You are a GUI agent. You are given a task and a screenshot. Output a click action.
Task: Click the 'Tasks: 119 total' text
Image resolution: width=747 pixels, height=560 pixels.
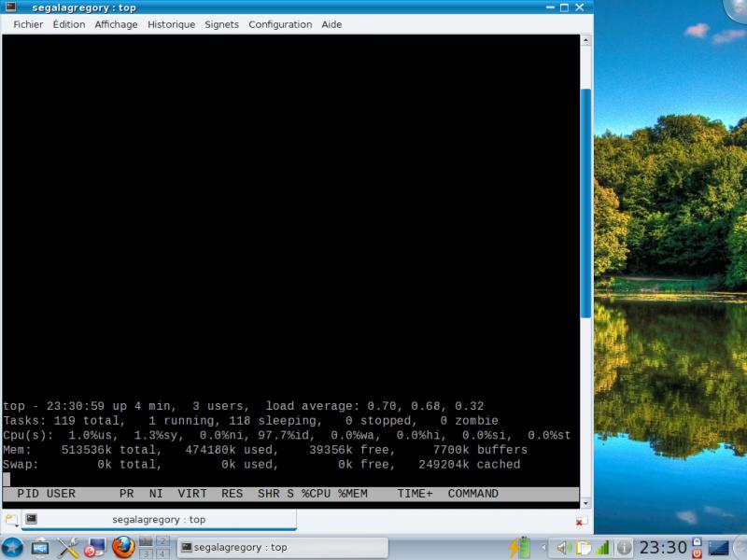click(63, 421)
